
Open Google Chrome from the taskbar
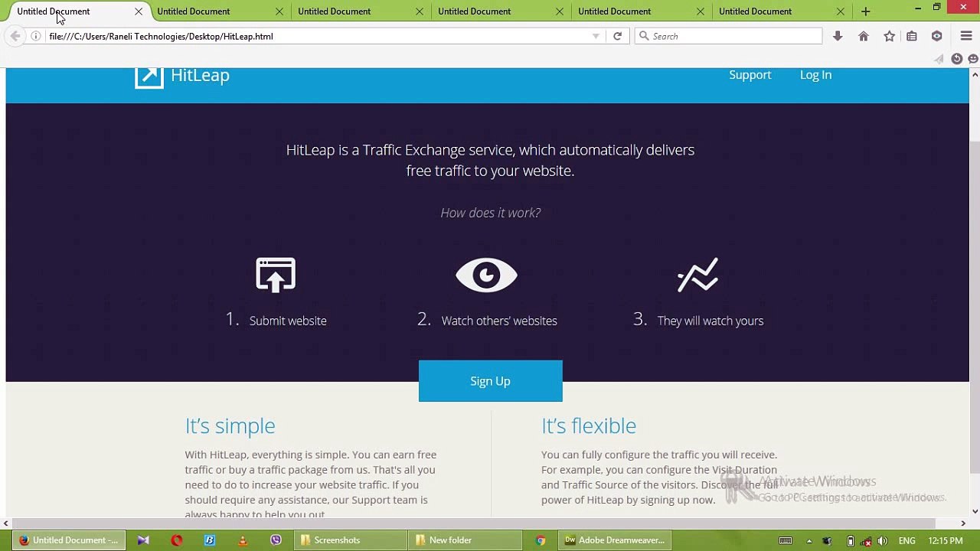coord(541,540)
